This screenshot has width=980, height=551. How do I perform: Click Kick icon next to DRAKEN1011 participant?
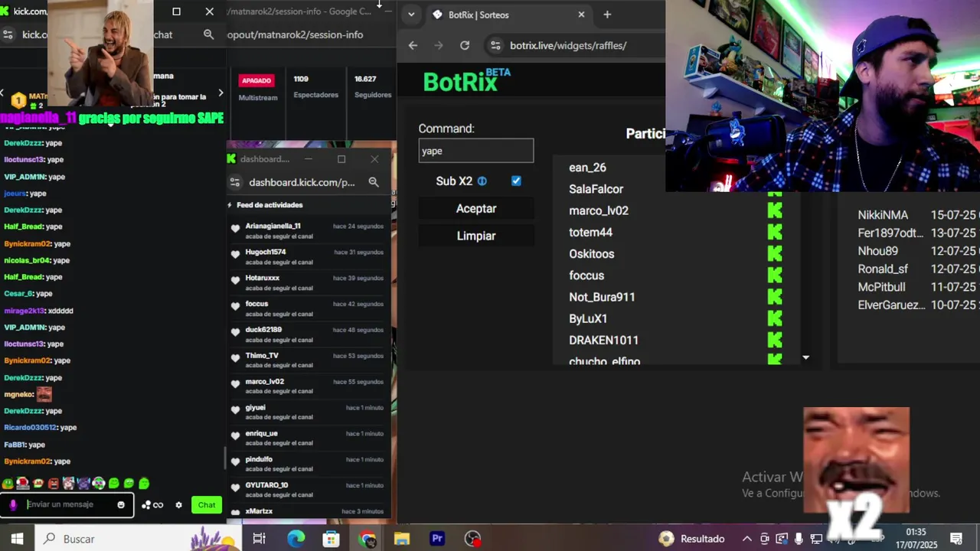click(775, 340)
